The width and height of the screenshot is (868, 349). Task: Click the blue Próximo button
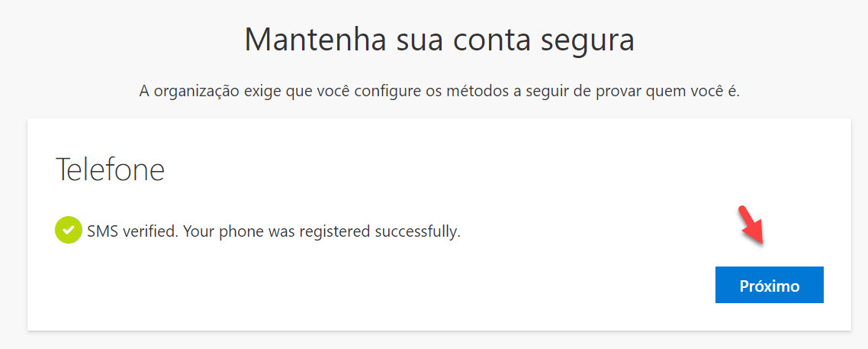point(769,286)
